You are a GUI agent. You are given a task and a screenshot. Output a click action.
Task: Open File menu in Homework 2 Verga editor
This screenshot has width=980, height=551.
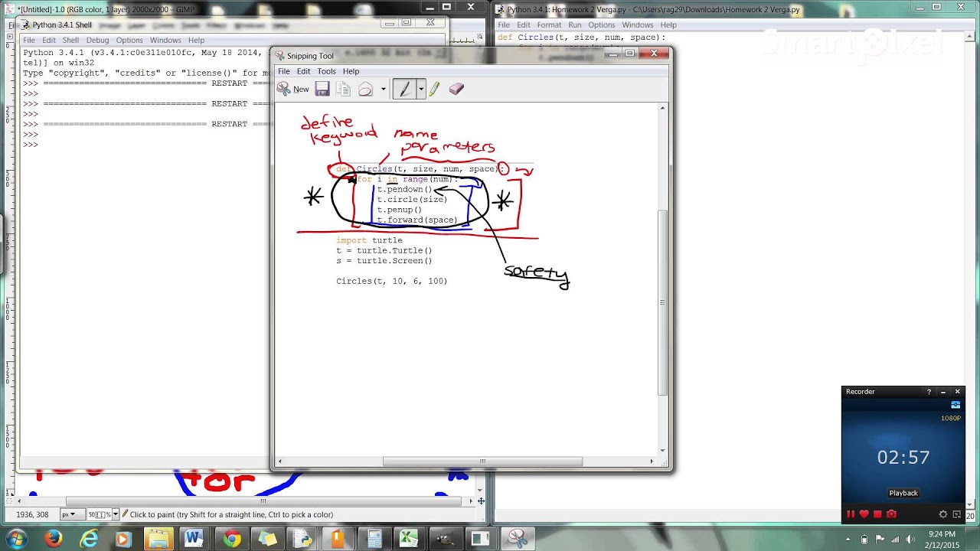[504, 24]
